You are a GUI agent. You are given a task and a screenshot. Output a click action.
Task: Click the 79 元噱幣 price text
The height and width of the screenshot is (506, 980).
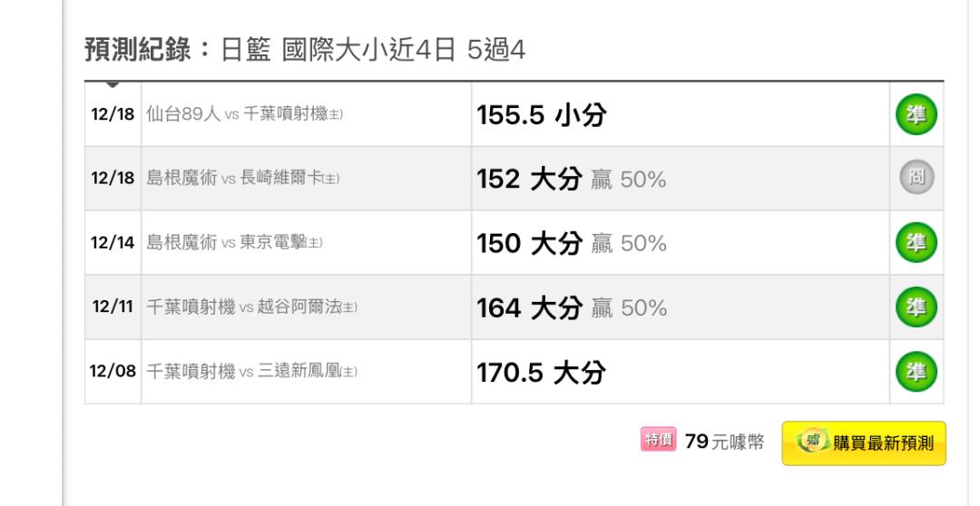tap(724, 442)
